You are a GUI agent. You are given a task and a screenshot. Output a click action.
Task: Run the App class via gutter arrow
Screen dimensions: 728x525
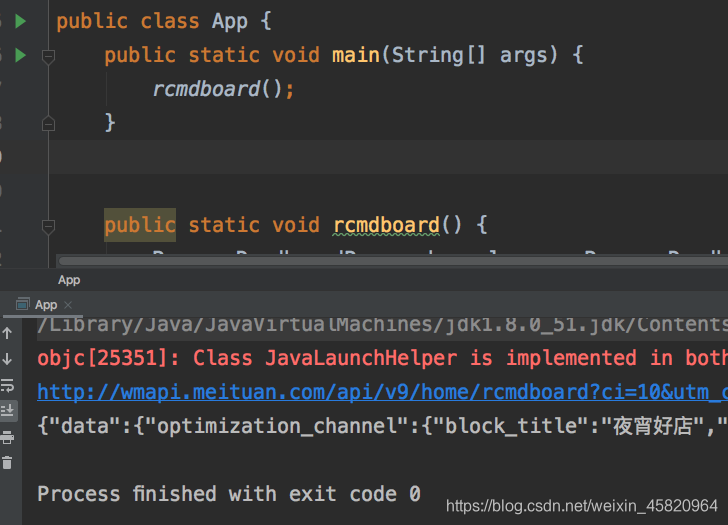coord(20,21)
